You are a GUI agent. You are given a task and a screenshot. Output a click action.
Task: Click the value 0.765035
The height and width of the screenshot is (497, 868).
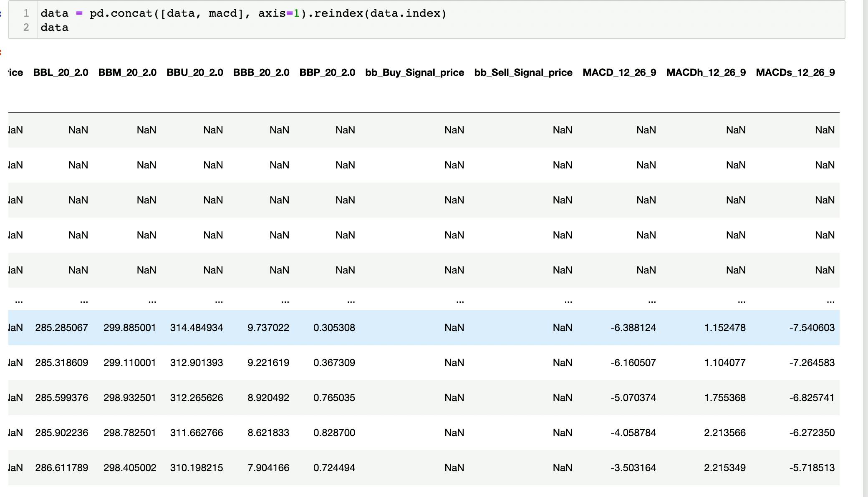334,398
